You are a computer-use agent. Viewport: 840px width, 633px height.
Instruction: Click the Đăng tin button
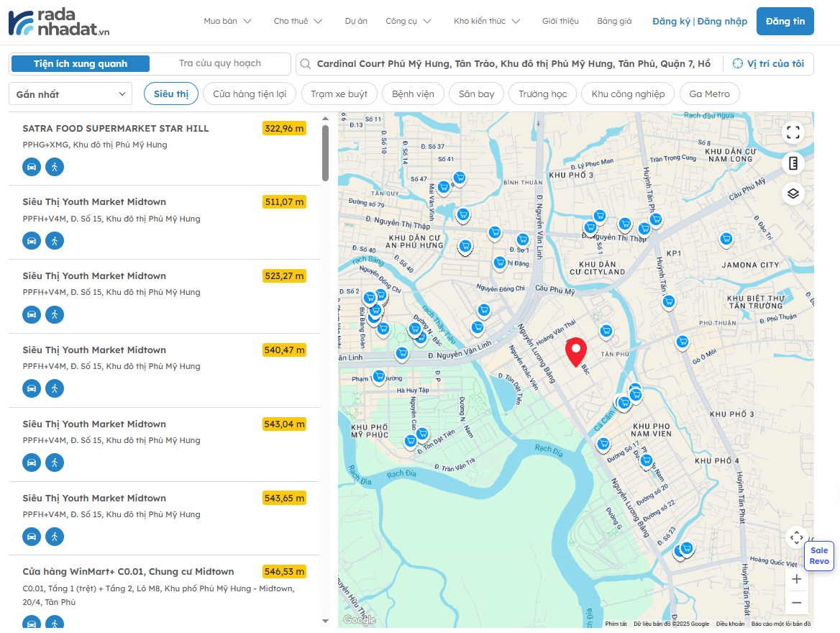(785, 22)
